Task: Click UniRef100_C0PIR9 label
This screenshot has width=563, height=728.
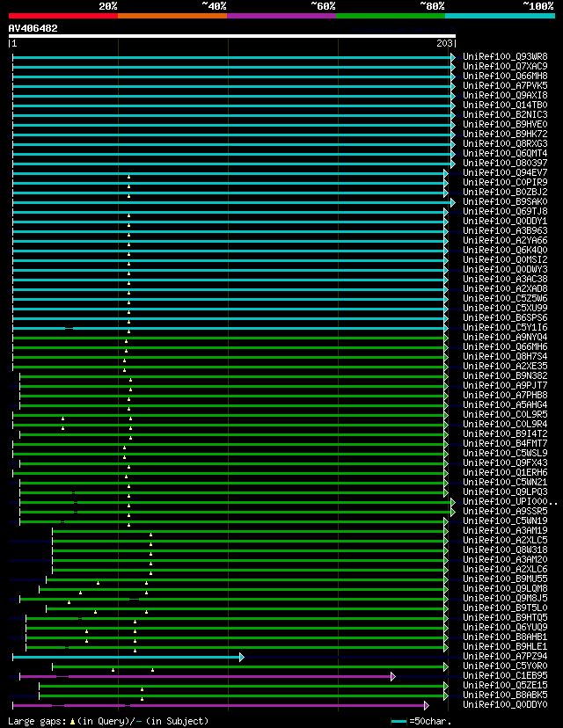Action: (x=505, y=183)
